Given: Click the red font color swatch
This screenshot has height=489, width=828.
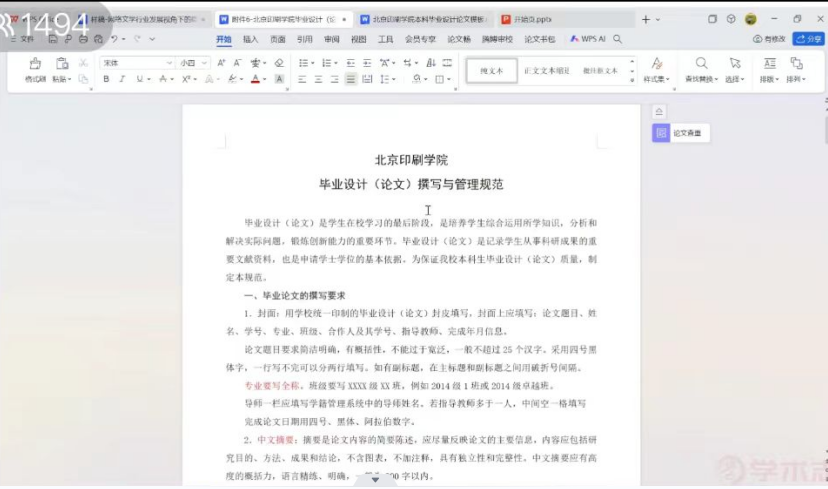Looking at the screenshot, I should pyautogui.click(x=256, y=79).
